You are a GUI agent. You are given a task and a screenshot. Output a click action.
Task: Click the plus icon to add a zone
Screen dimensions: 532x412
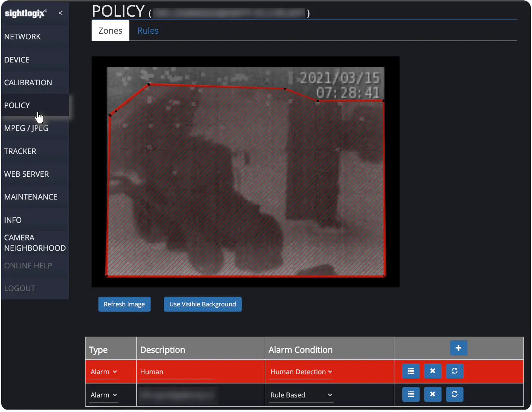point(458,348)
